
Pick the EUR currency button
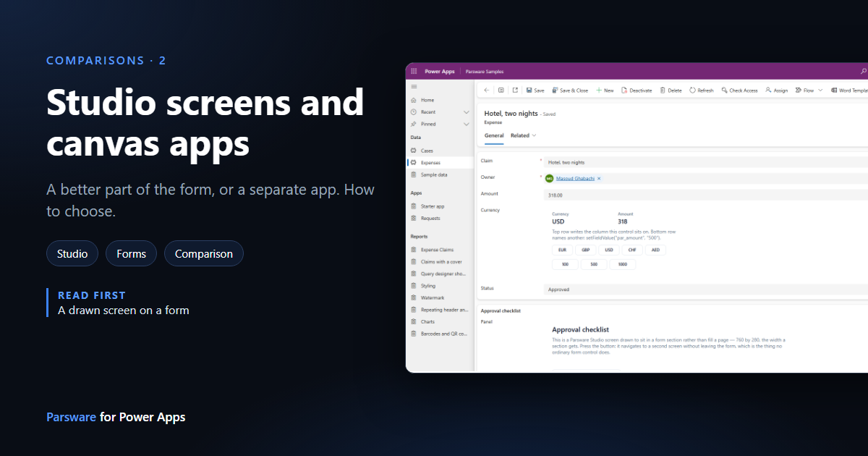click(x=562, y=250)
